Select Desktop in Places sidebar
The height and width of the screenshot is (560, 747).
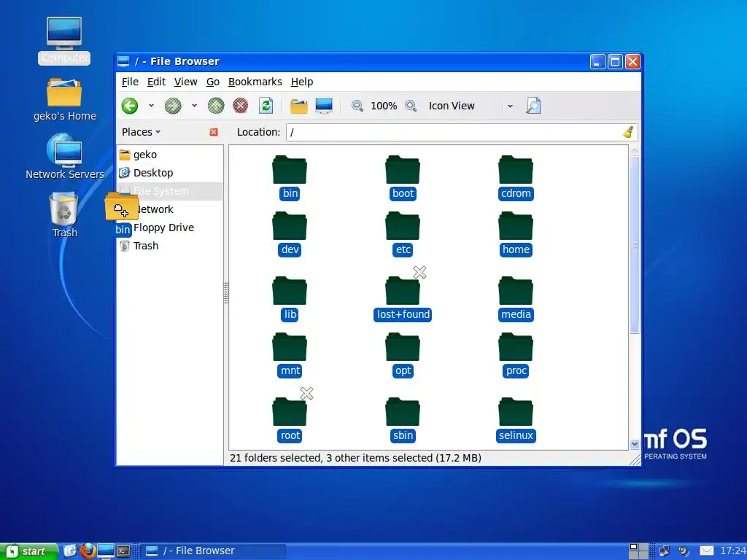point(169,173)
